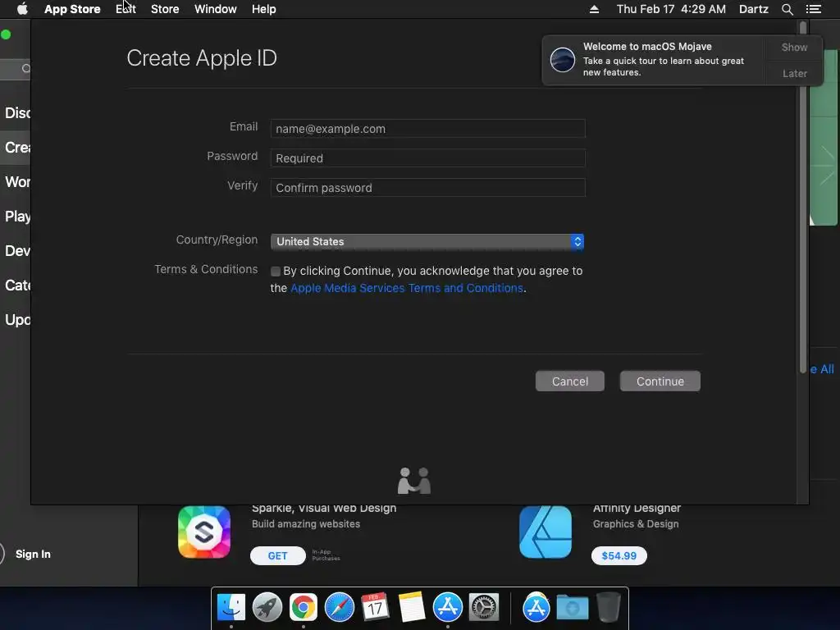Click the App Store icon right of Dock divider
The height and width of the screenshot is (630, 840).
pyautogui.click(x=536, y=608)
